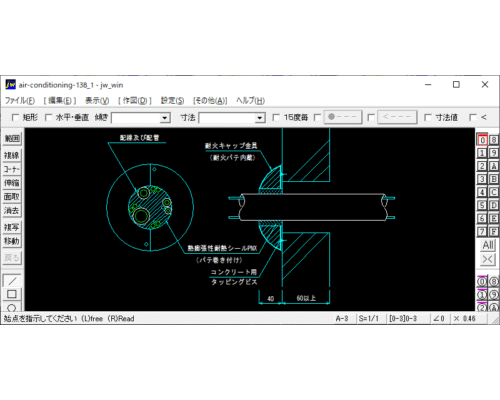This screenshot has width=500, height=400.
Task: Select layer 8 button
Action: [x=494, y=140]
